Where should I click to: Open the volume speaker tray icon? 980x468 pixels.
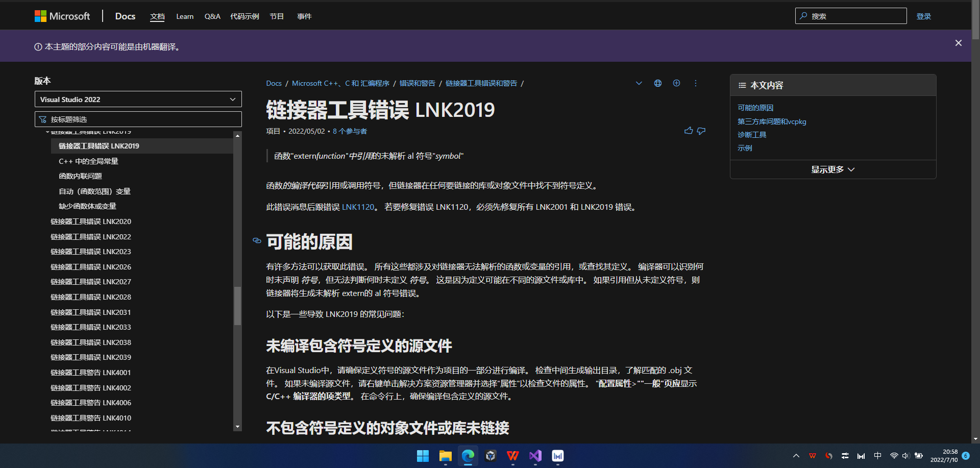click(x=905, y=456)
